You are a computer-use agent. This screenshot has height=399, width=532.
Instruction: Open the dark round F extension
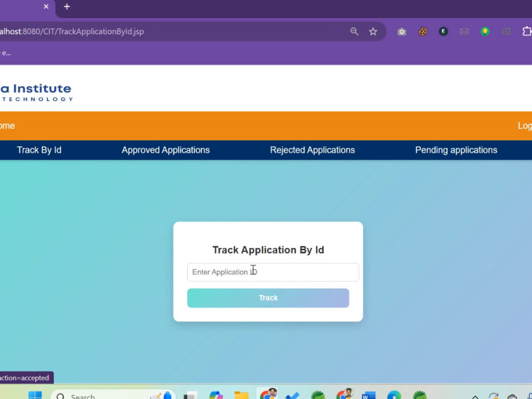point(443,31)
